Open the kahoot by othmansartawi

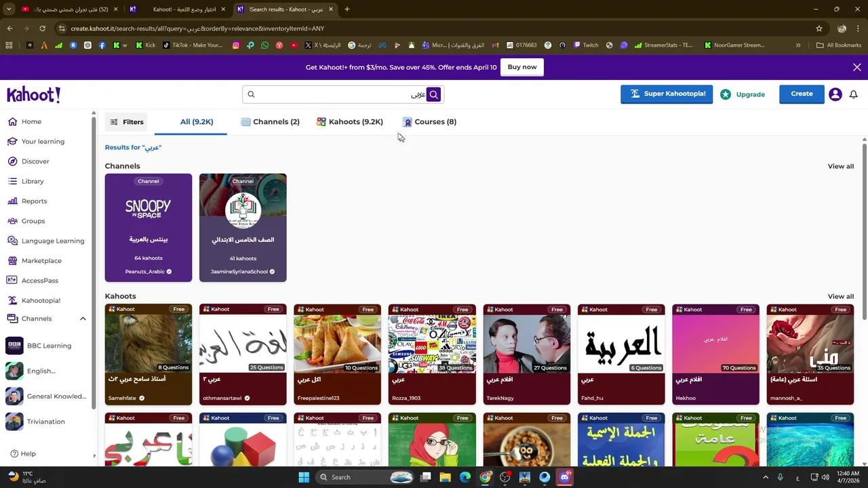point(243,354)
